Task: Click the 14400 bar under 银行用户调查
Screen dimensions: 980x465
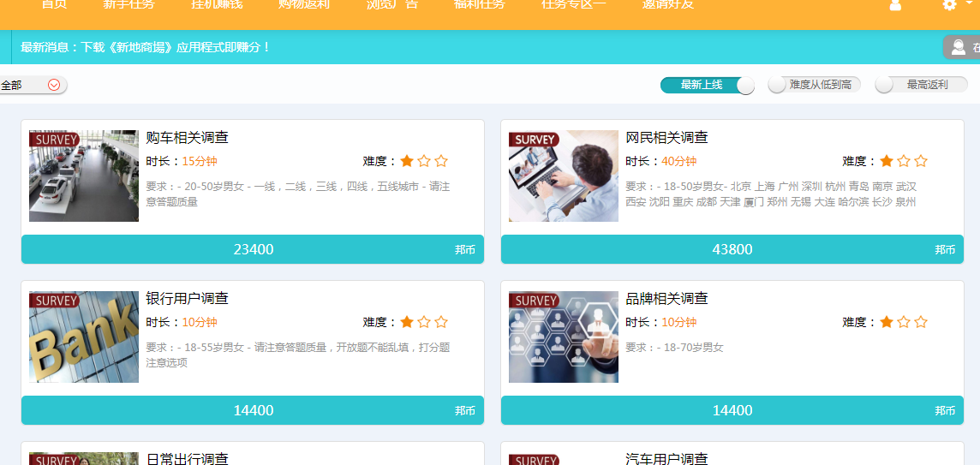Action: click(x=253, y=411)
